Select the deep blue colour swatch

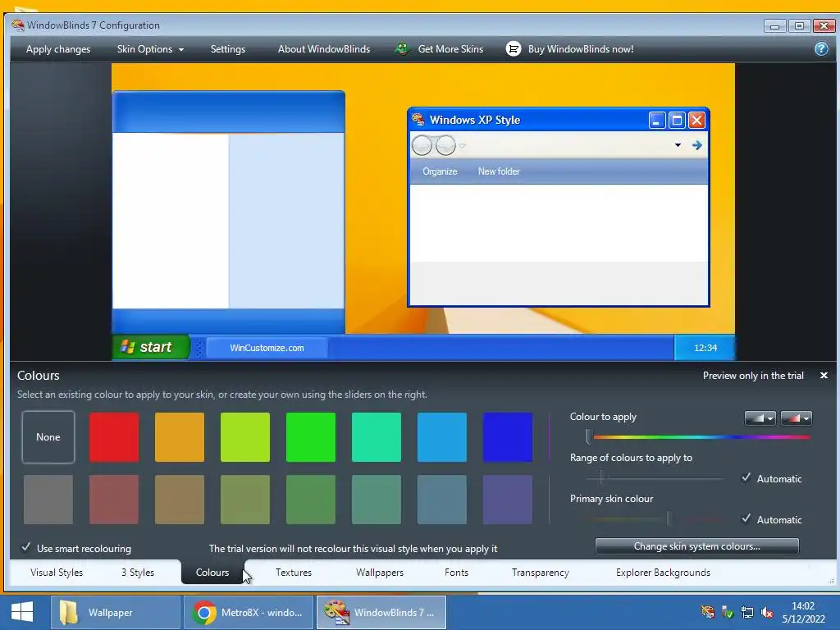pos(508,437)
